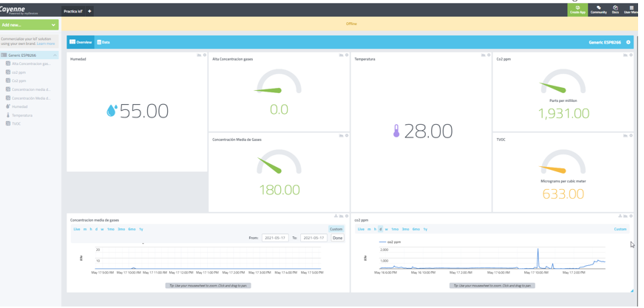This screenshot has height=308, width=644.
Task: Select Custom range on Concentracion media de gases chart
Action: click(336, 229)
